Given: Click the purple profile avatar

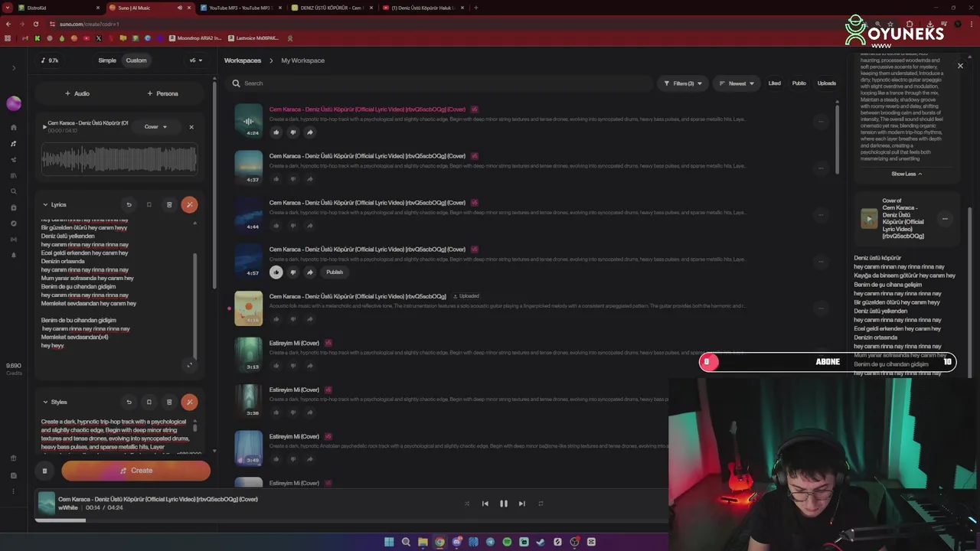Looking at the screenshot, I should pos(14,103).
